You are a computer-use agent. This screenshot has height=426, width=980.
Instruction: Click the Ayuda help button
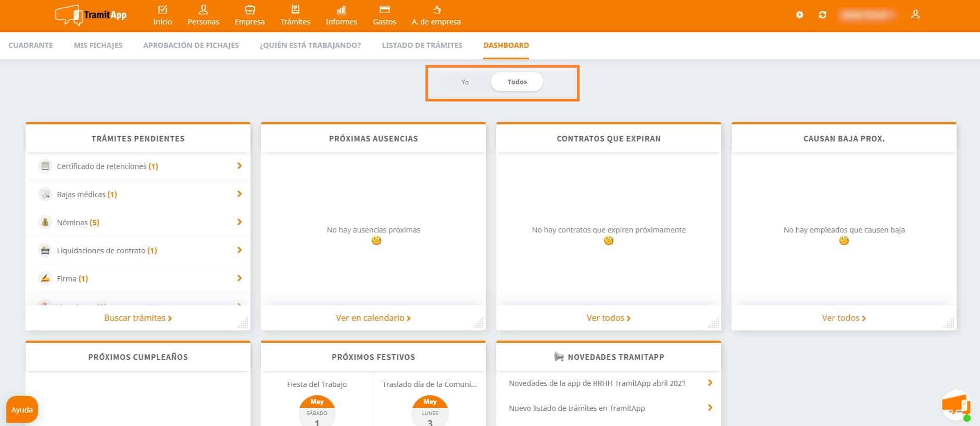pos(22,410)
